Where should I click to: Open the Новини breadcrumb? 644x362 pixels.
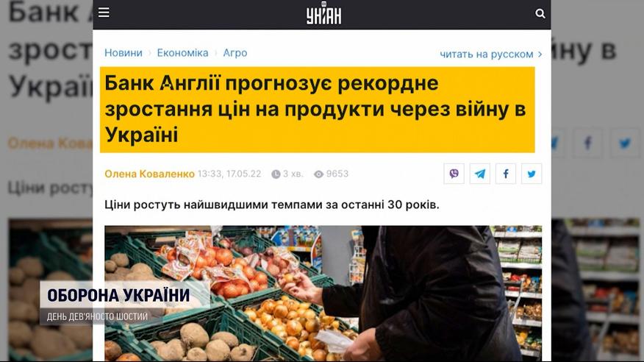click(124, 53)
